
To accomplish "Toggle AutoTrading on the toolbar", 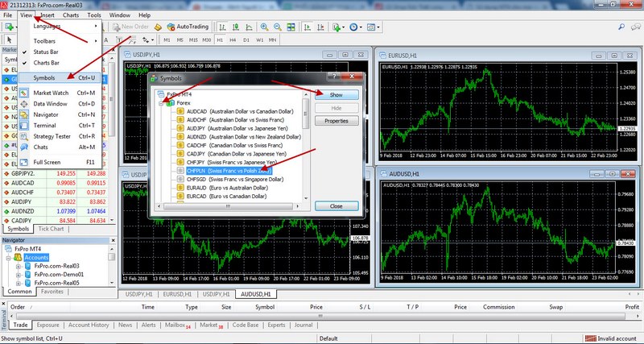I will tap(188, 27).
